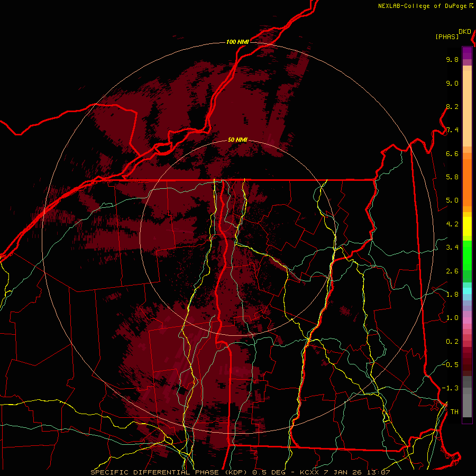Click the DKD units label above the color scale

click(x=464, y=32)
